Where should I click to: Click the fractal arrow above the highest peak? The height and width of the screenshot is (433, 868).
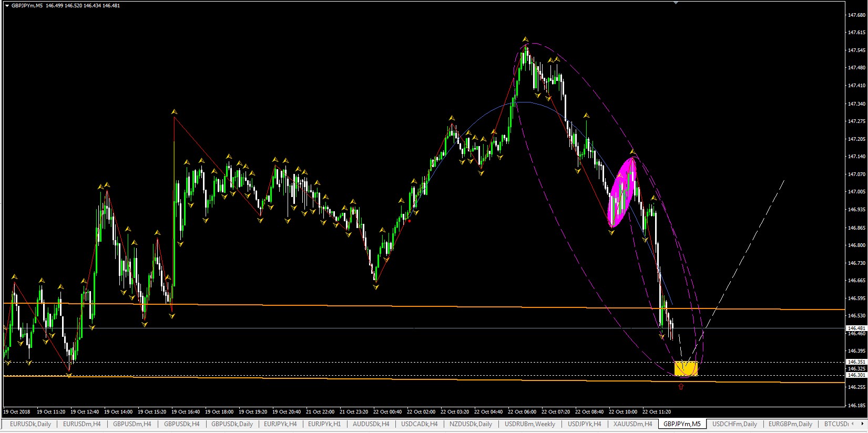click(525, 39)
